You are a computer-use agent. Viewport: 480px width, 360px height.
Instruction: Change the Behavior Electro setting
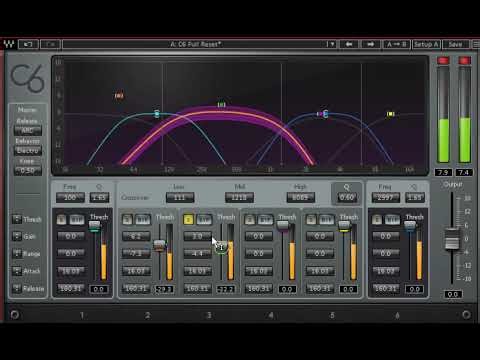pos(28,151)
